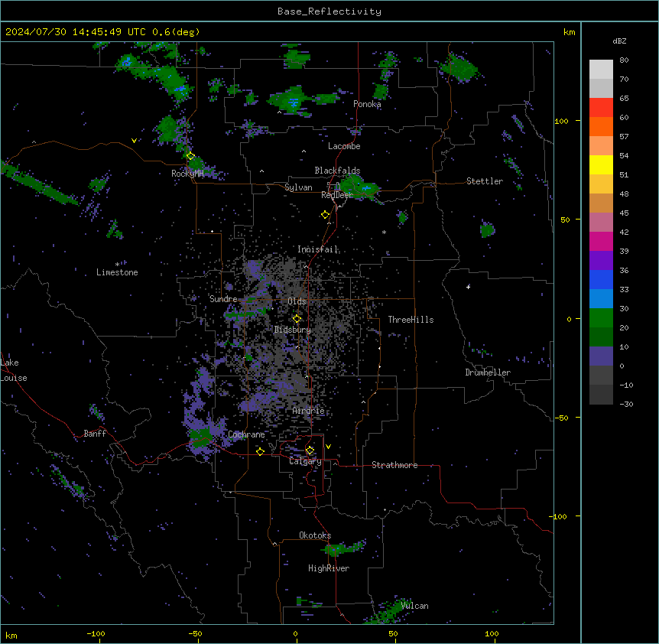659x644 pixels.
Task: Click the Vulcan label
Action: coord(415,606)
